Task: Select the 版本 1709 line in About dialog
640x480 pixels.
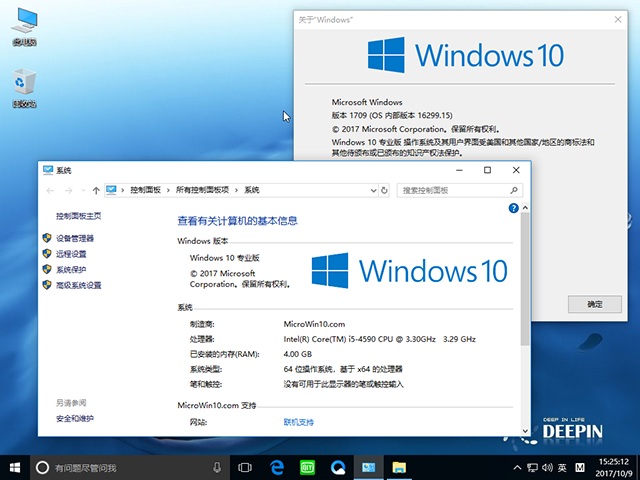Action: click(392, 116)
